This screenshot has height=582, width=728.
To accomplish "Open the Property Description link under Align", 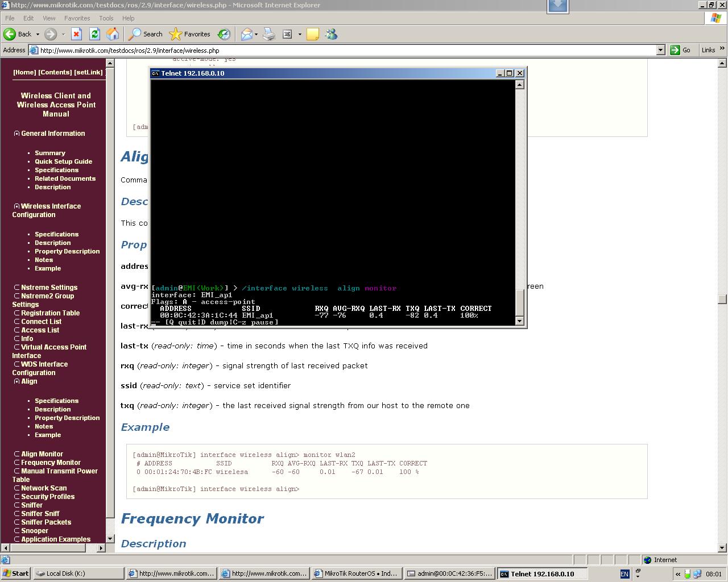I will [67, 418].
